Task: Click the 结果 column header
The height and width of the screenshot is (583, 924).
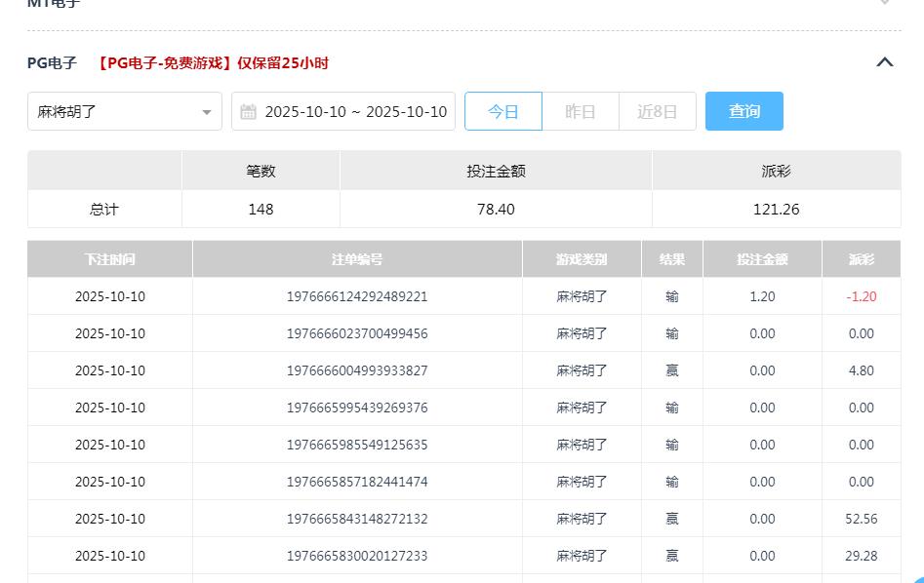Action: coord(671,258)
